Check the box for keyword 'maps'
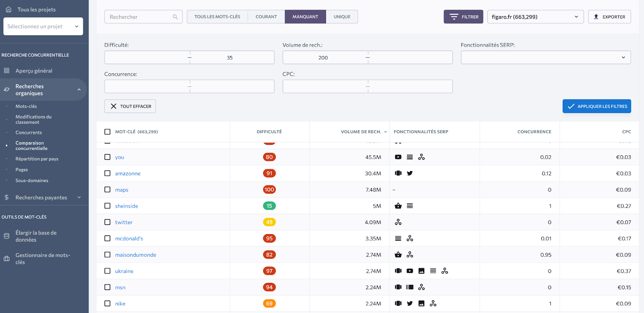 click(x=107, y=189)
